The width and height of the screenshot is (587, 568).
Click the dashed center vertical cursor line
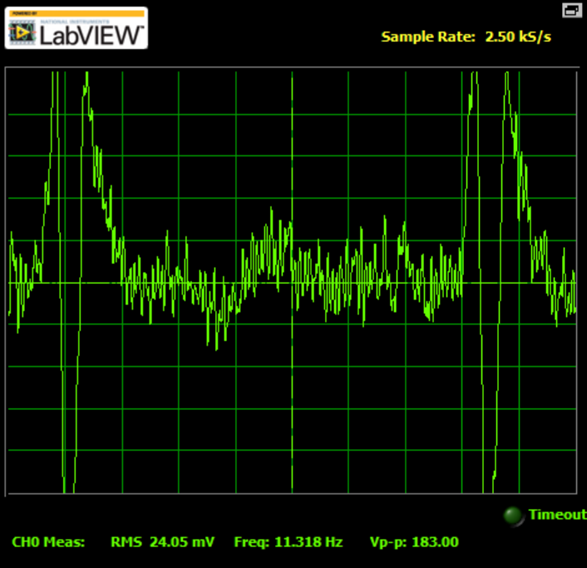(292, 282)
